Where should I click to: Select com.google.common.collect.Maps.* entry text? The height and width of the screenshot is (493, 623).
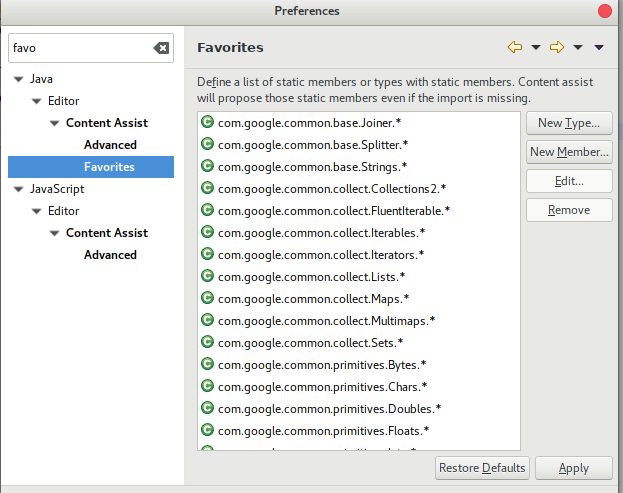click(x=313, y=299)
